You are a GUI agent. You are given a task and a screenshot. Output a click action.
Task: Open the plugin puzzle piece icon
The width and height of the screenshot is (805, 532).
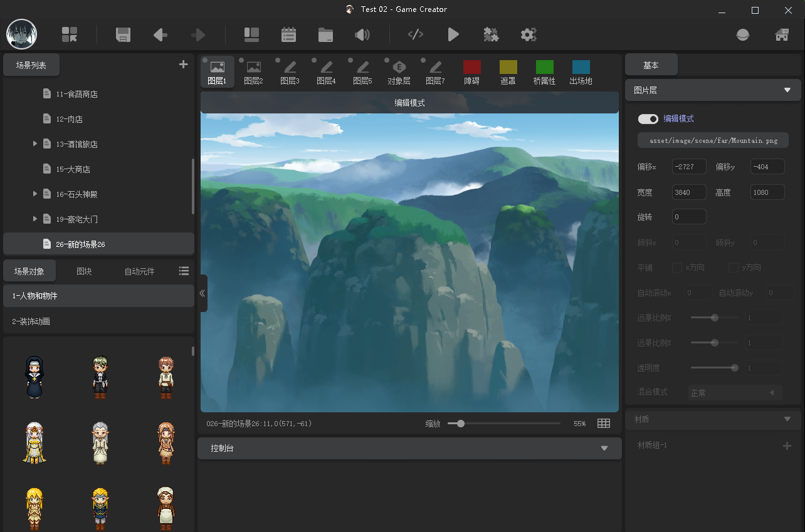(491, 34)
